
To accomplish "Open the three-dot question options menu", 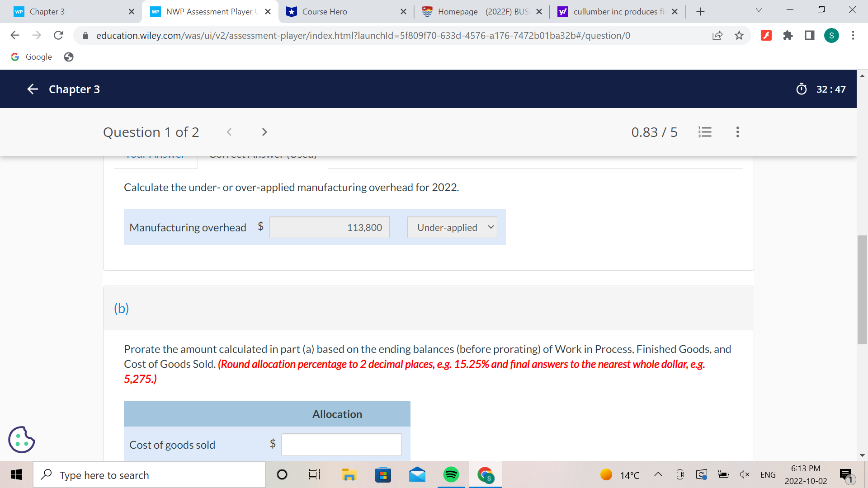I will 737,132.
